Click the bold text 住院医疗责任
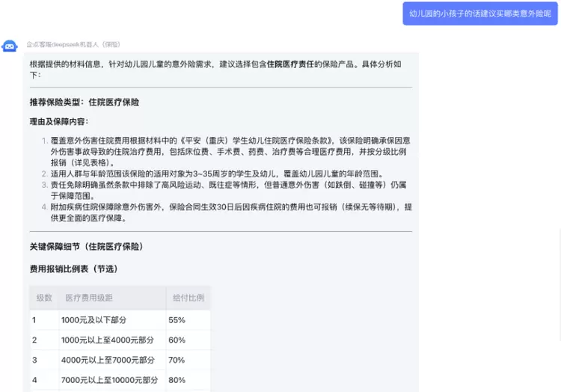 tap(292, 65)
